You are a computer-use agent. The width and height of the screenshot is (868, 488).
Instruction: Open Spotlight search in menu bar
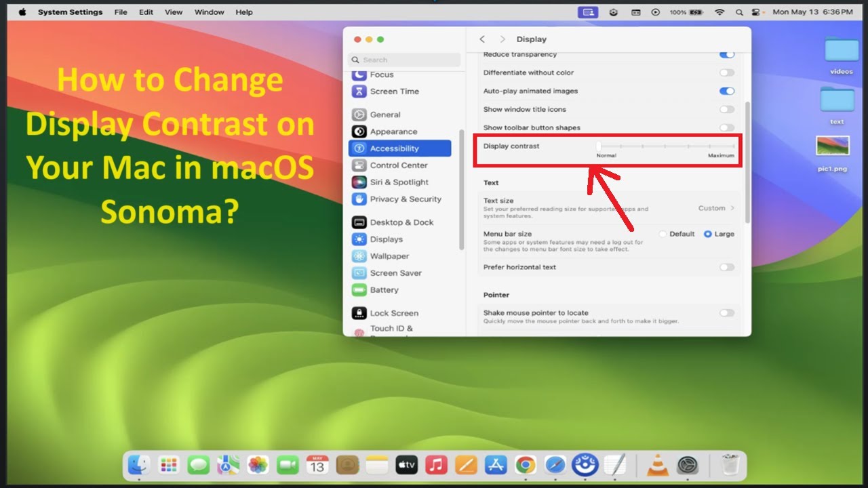738,12
